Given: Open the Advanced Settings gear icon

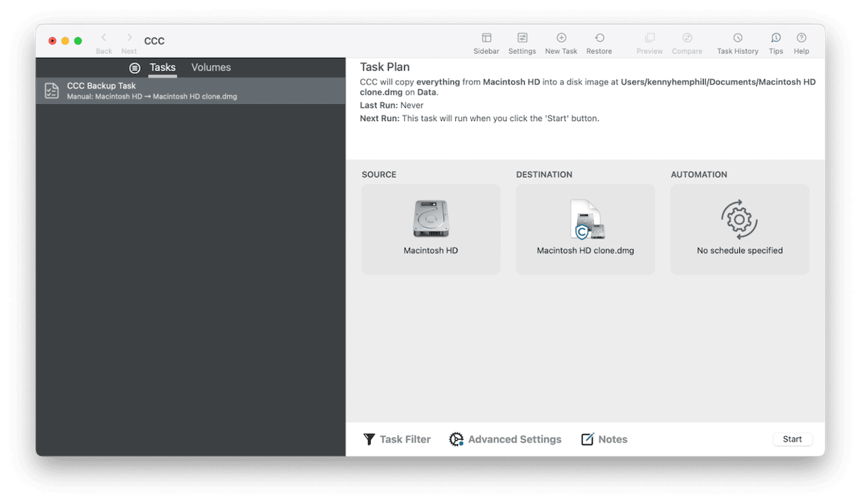Looking at the screenshot, I should [457, 440].
